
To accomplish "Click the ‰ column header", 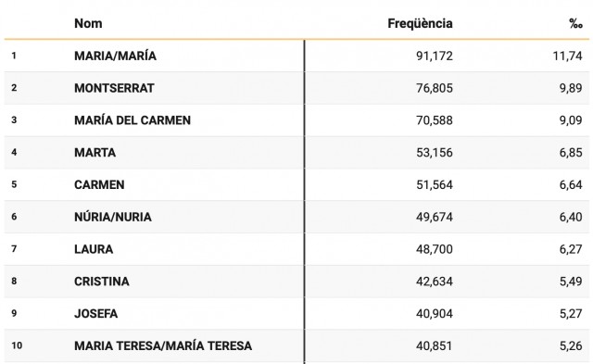I will (575, 24).
